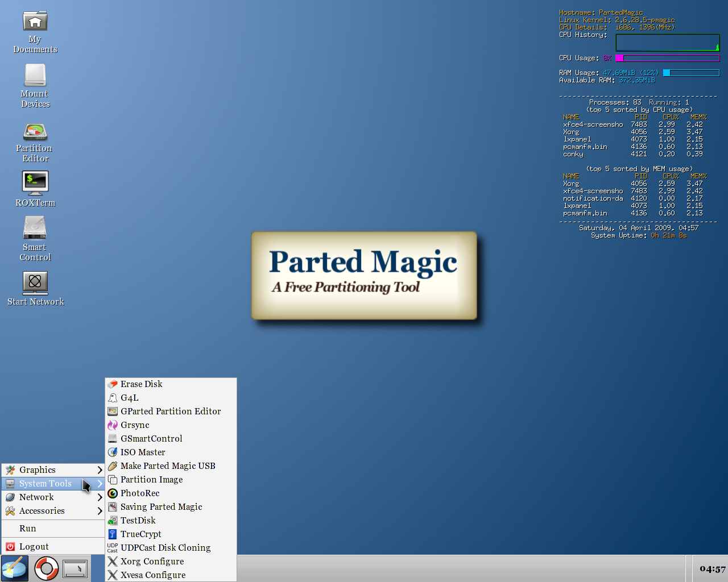The image size is (728, 582).
Task: Choose Saving Parted Magic entry
Action: 171,507
